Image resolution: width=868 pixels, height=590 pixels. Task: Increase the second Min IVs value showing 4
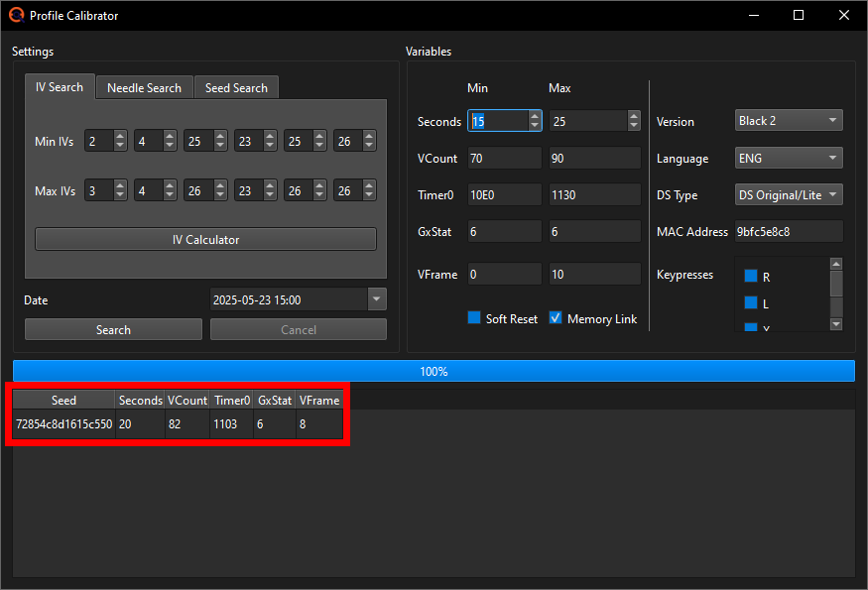coord(170,136)
